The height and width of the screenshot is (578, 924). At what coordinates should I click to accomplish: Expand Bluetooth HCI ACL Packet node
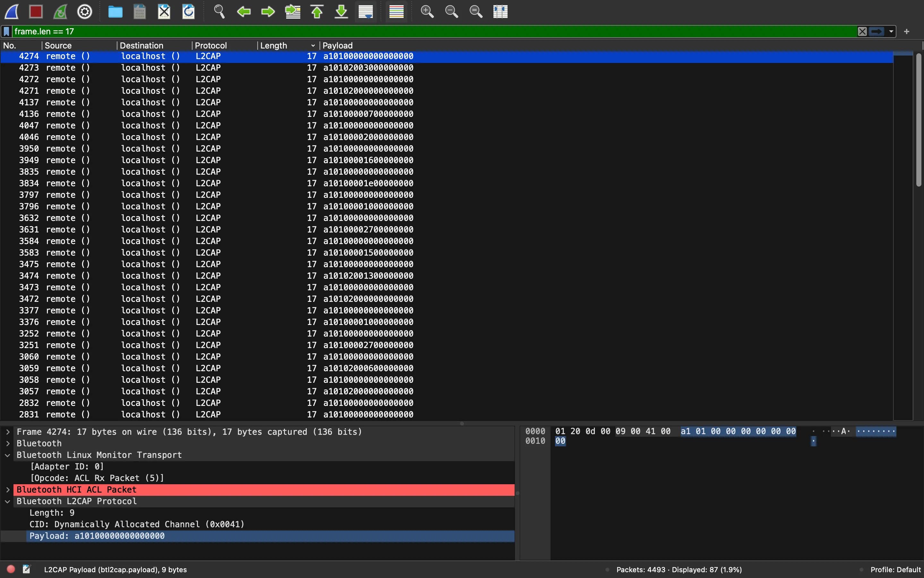pos(8,490)
